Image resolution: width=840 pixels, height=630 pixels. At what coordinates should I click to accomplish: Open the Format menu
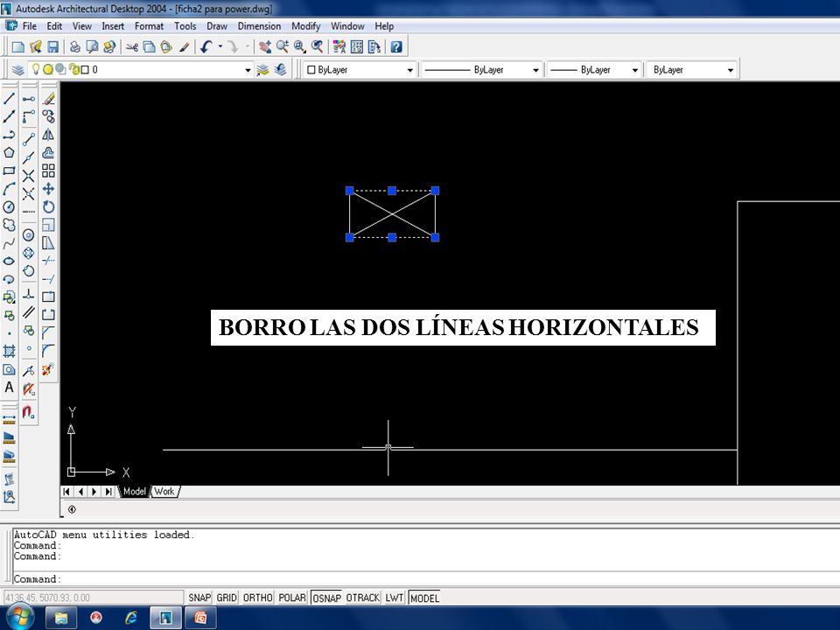pos(149,26)
